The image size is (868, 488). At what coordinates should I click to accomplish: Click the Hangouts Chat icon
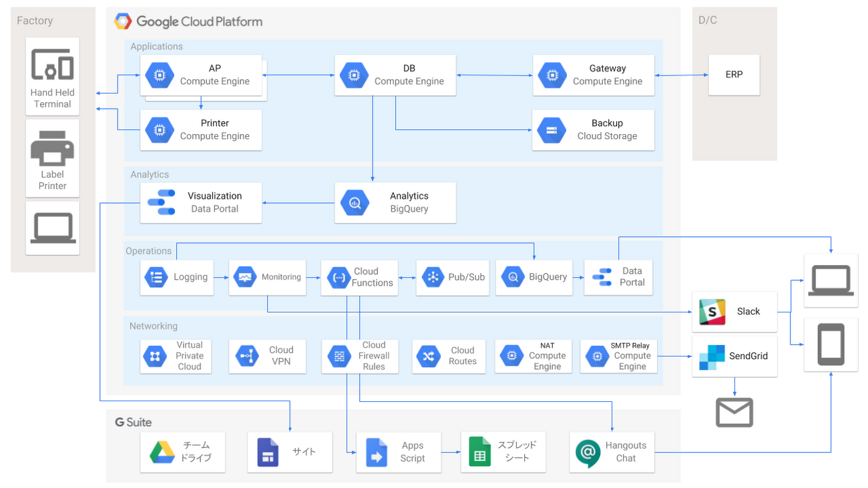pyautogui.click(x=588, y=453)
